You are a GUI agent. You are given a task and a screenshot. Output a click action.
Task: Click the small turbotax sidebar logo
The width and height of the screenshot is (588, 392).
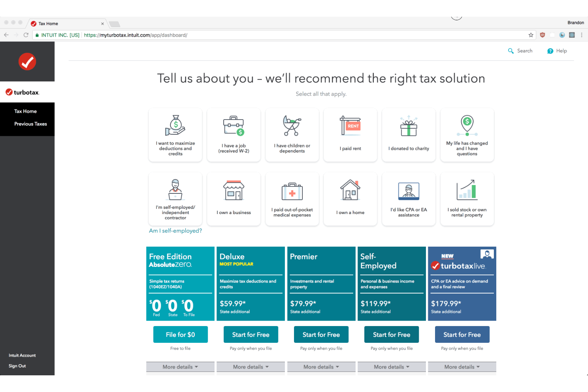(x=22, y=92)
